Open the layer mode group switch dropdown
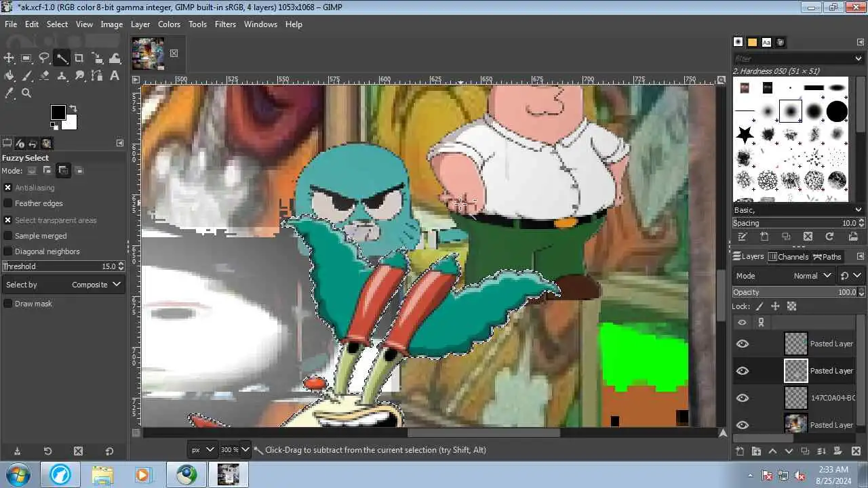 [x=850, y=276]
